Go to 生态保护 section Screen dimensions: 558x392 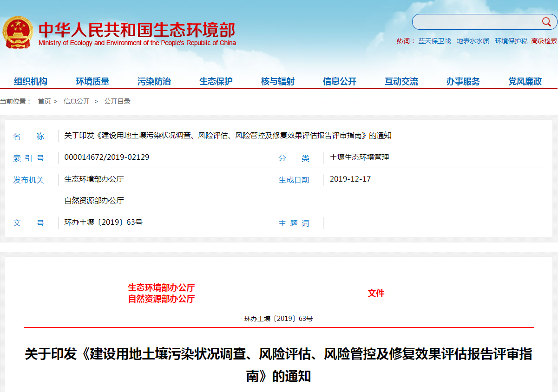(x=216, y=81)
